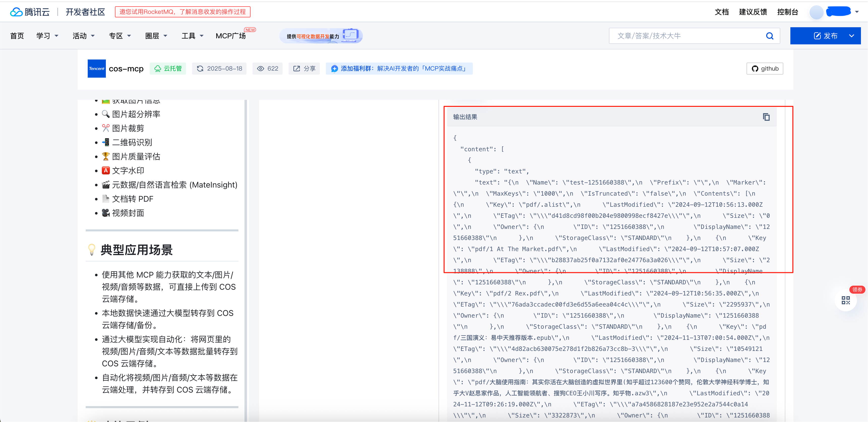This screenshot has width=868, height=422.
Task: Click the QR code icon at bottom right
Action: (846, 300)
